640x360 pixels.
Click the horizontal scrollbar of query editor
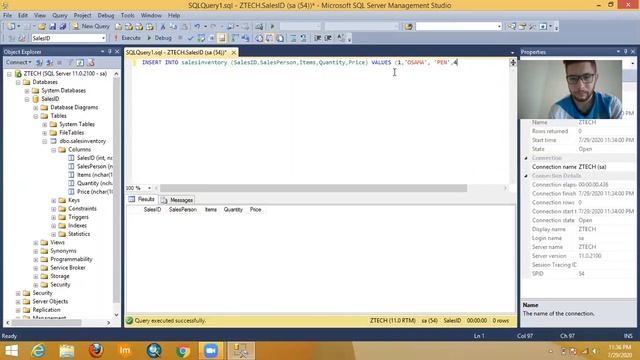(x=313, y=188)
